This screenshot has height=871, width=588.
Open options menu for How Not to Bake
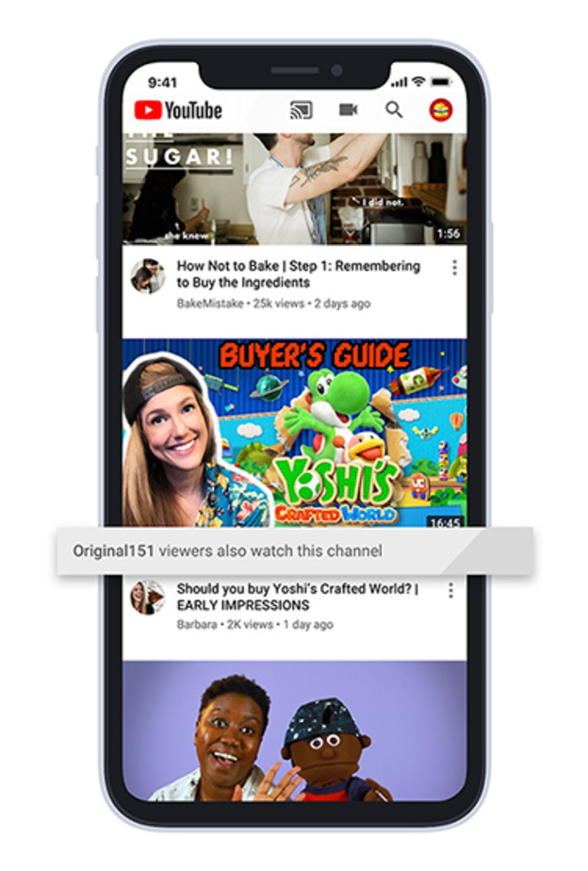[x=454, y=268]
